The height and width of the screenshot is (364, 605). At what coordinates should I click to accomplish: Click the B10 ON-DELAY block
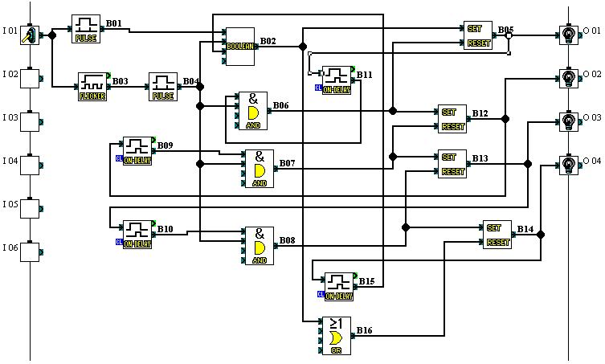point(137,235)
